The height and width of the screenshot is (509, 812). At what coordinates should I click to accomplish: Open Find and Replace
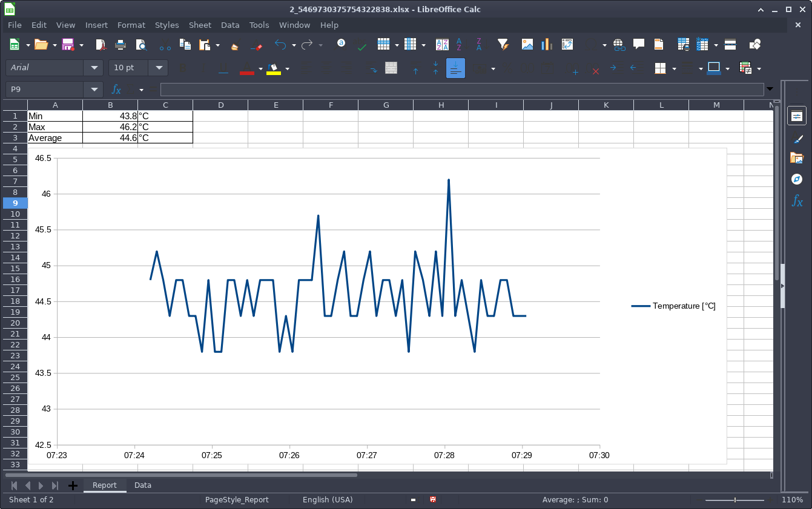pyautogui.click(x=342, y=44)
